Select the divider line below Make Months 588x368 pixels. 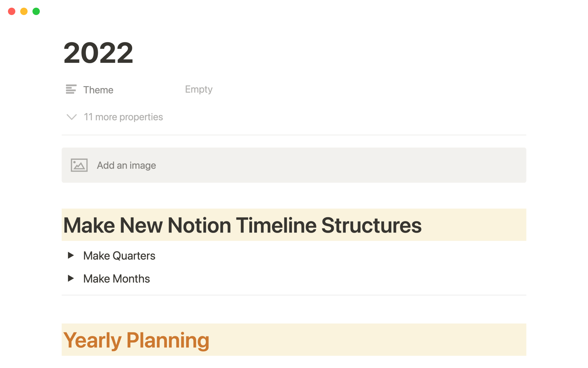(294, 295)
